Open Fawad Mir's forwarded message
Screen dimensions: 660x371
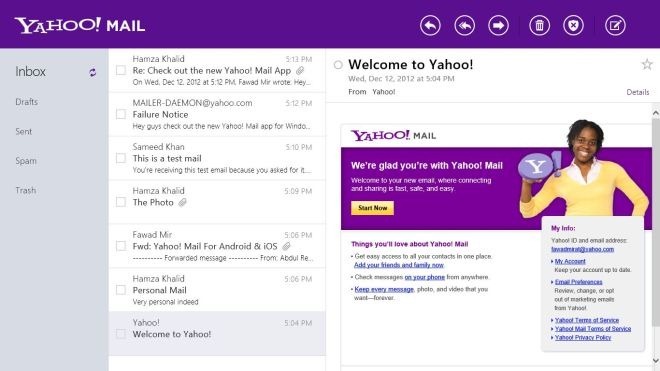point(217,246)
